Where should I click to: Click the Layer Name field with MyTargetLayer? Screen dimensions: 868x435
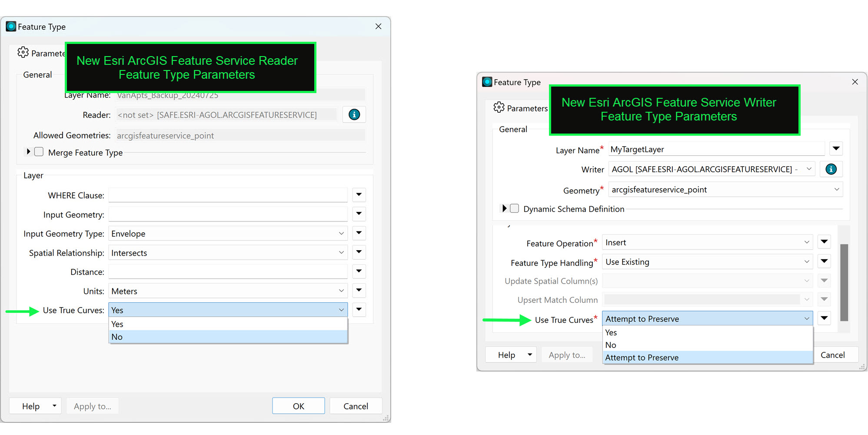point(716,149)
